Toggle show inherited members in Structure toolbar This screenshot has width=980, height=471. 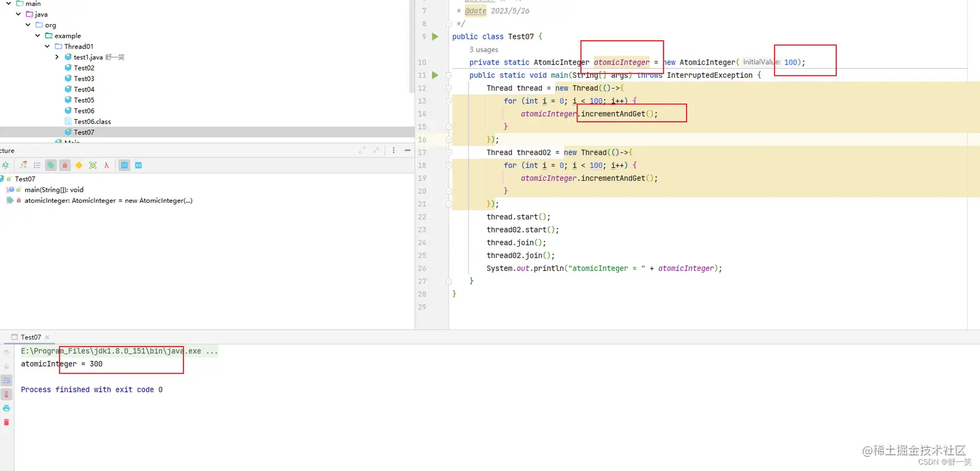[23, 165]
